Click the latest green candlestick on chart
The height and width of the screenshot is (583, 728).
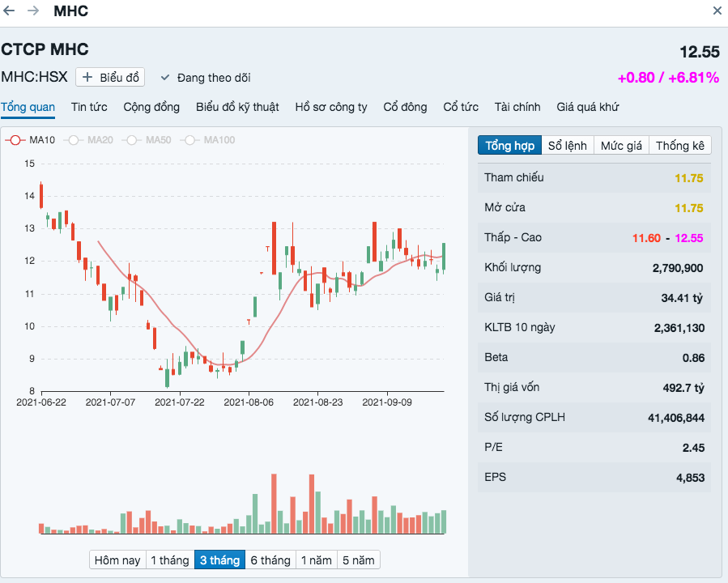pos(444,257)
